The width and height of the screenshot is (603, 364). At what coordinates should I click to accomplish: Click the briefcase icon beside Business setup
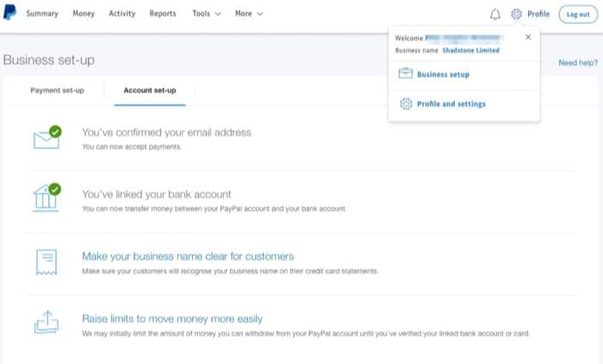(405, 75)
